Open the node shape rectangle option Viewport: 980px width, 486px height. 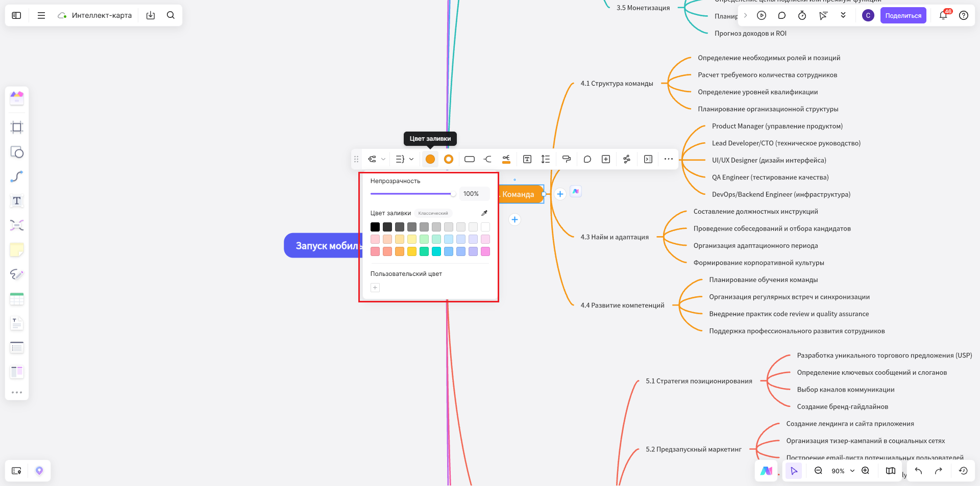470,159
